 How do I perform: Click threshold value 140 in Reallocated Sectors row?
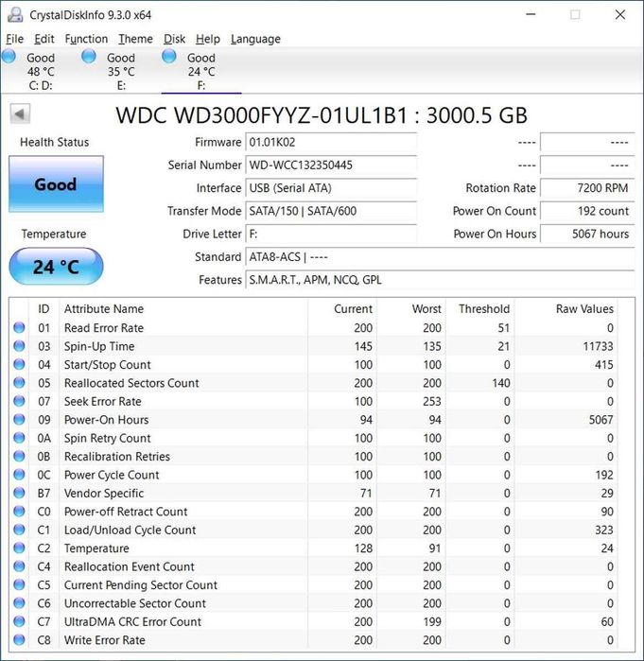(x=500, y=383)
